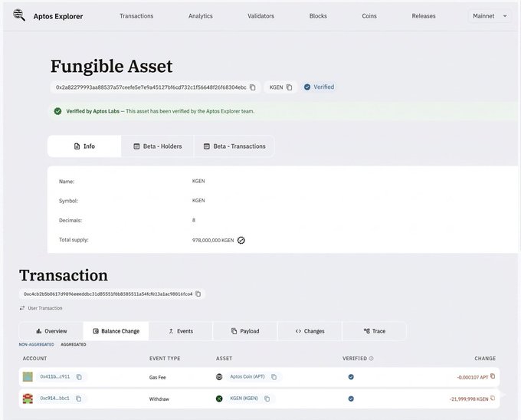Select the Balance Change tab
The width and height of the screenshot is (521, 420).
[116, 331]
